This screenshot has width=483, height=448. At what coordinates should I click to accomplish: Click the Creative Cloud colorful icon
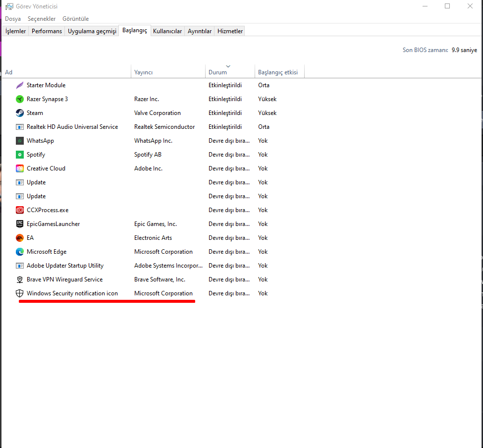[20, 168]
